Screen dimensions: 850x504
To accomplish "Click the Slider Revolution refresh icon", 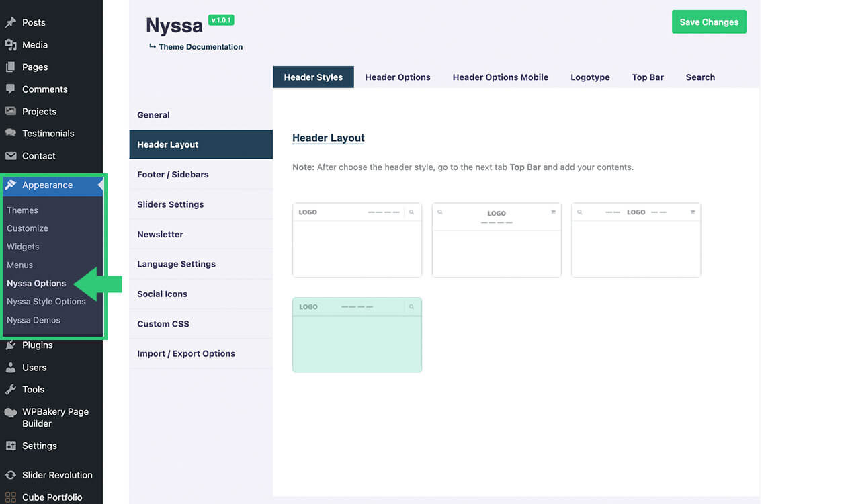I will (x=11, y=475).
